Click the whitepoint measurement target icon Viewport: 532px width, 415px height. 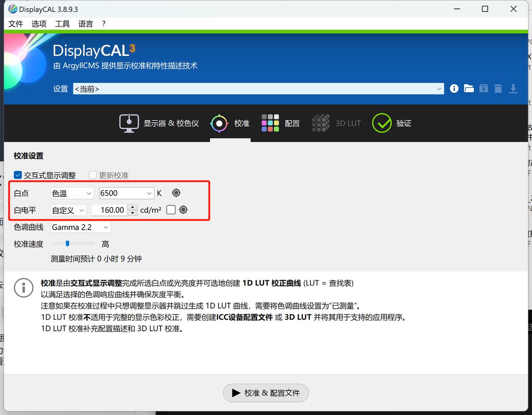coord(176,192)
